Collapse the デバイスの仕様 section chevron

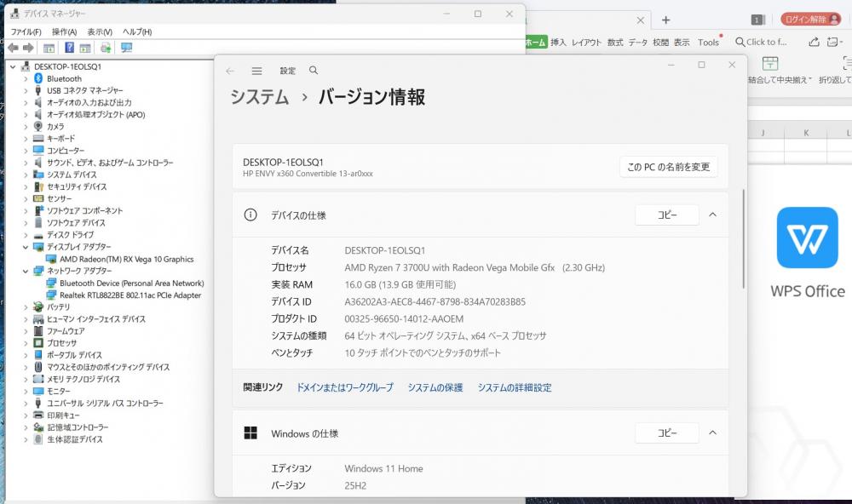712,215
